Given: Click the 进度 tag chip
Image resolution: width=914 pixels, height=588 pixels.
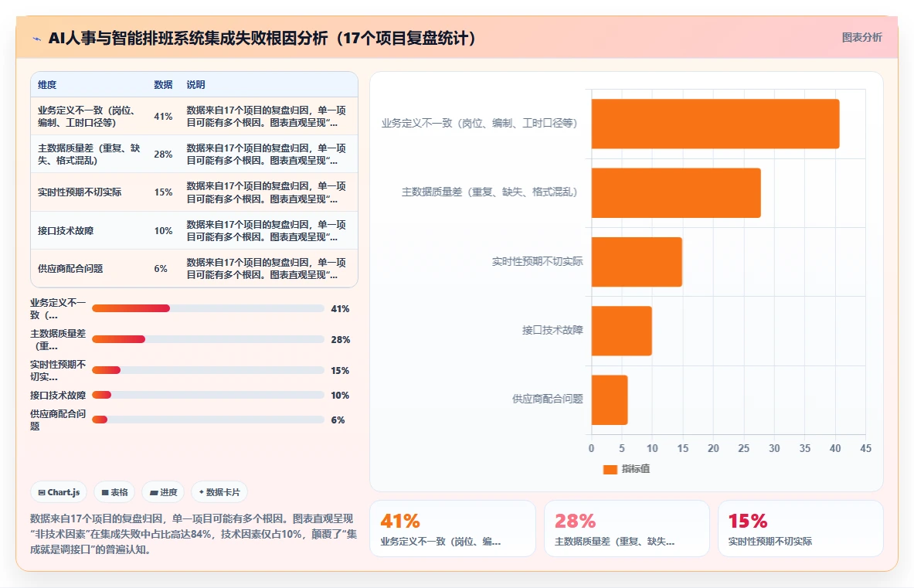Looking at the screenshot, I should pyautogui.click(x=163, y=492).
